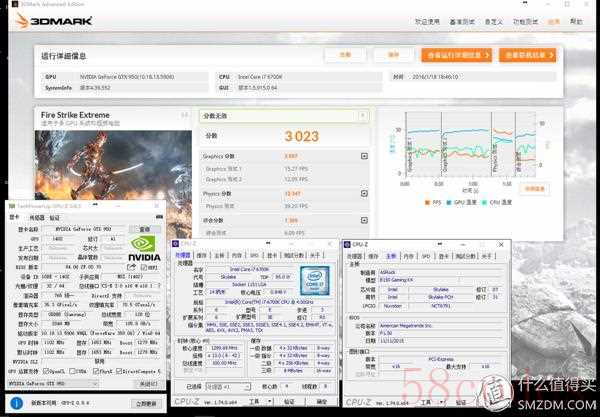Click the left CPU-Z window title icon
The width and height of the screenshot is (600, 417).
176,244
